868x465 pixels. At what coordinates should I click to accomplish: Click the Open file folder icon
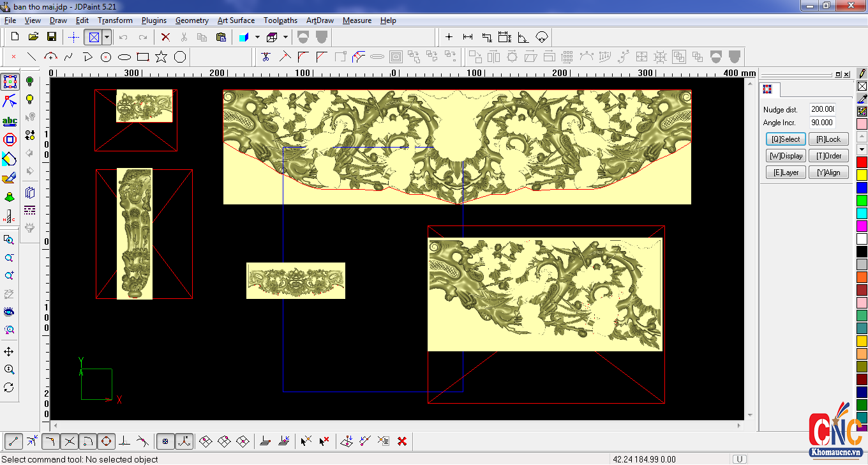tap(33, 37)
